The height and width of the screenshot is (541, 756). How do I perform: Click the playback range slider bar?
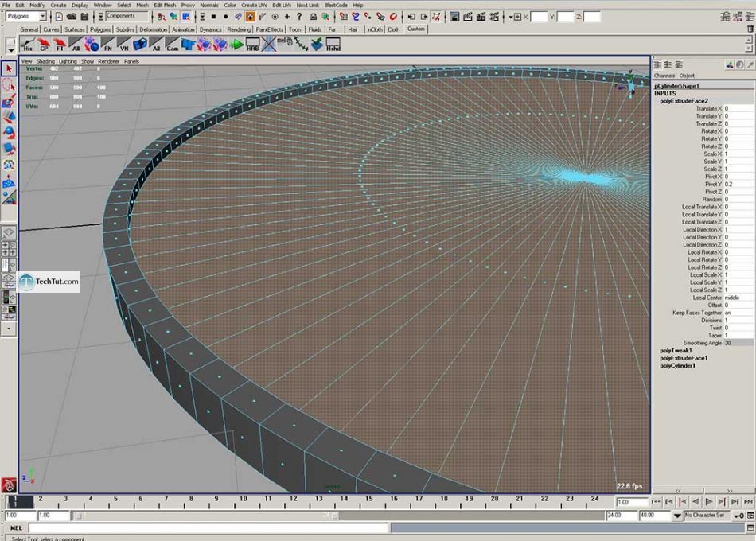coord(205,516)
